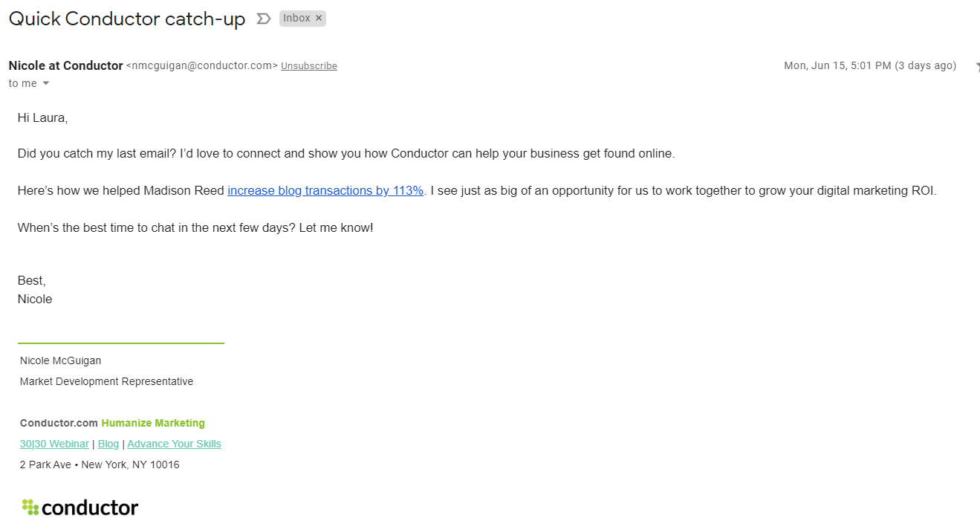The image size is (980, 521).
Task: Open the Advance Your Skills link
Action: tap(175, 444)
